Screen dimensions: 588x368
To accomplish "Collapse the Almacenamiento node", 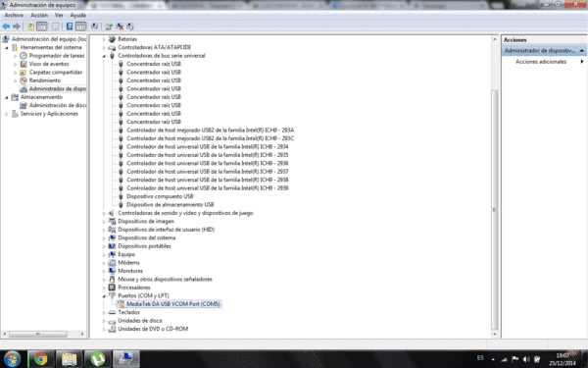I will point(7,97).
